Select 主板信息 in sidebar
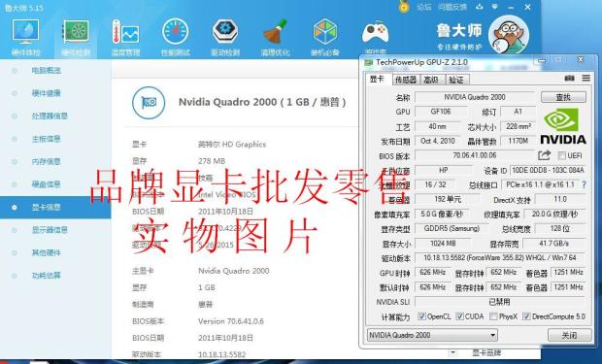The width and height of the screenshot is (602, 364). coord(46,139)
